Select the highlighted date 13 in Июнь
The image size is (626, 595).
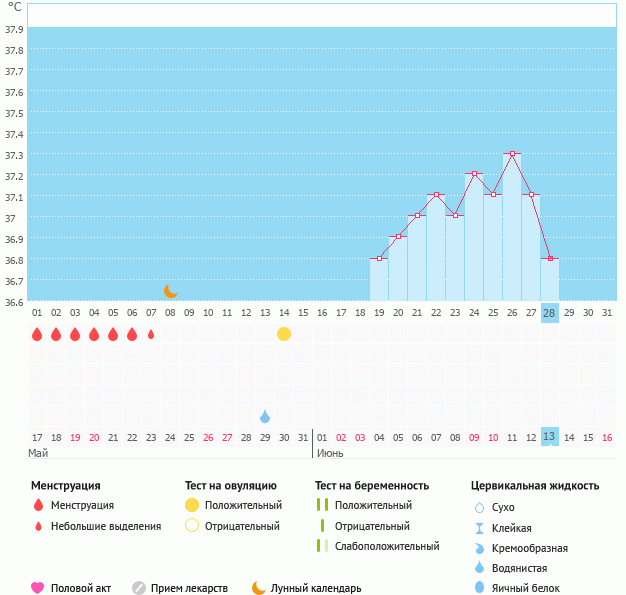tap(549, 437)
